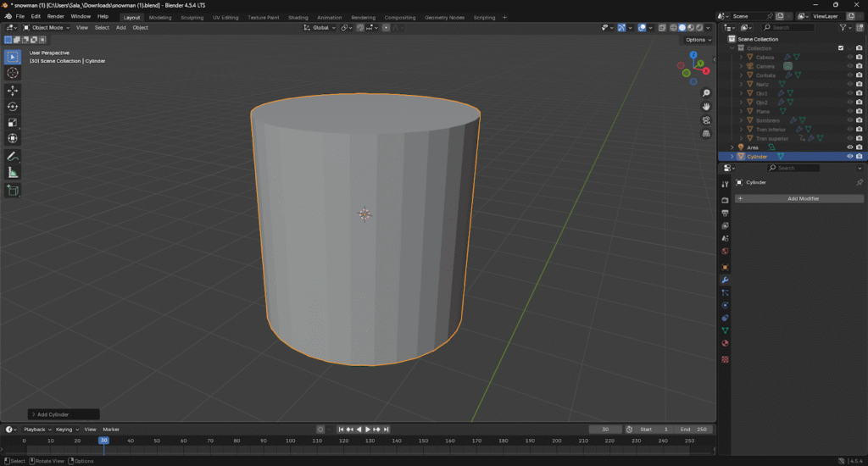The width and height of the screenshot is (868, 466).
Task: Activate the 3D Cursor tool
Action: 13,73
